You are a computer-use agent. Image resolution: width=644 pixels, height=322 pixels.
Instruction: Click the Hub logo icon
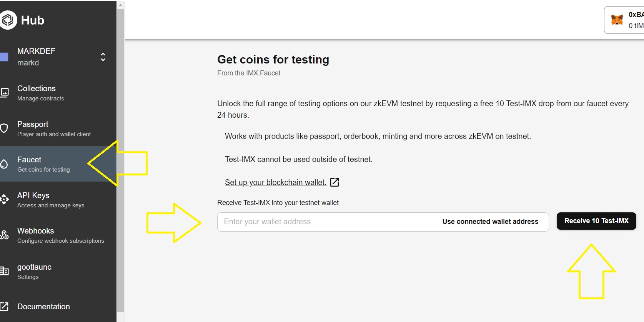coord(8,20)
